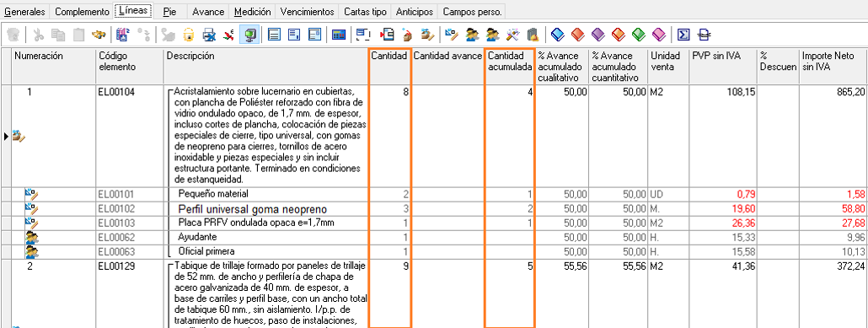868x328 pixels.
Task: Click the Cantidad avance column header
Action: pyautogui.click(x=447, y=67)
